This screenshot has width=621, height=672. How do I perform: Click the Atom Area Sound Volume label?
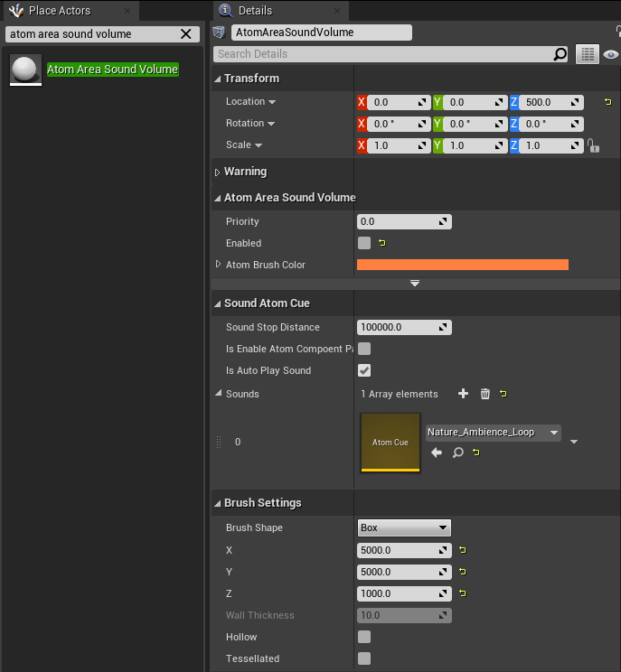click(x=112, y=70)
